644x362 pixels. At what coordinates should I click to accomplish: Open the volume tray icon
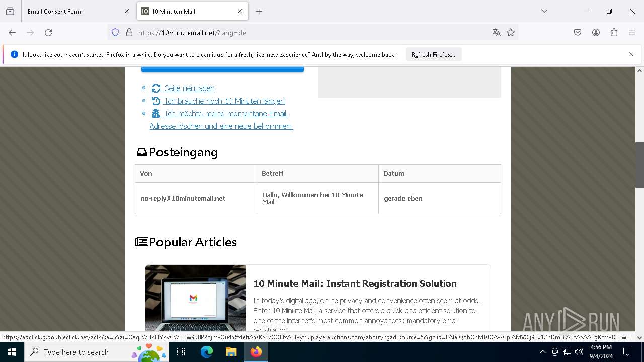[579, 352]
